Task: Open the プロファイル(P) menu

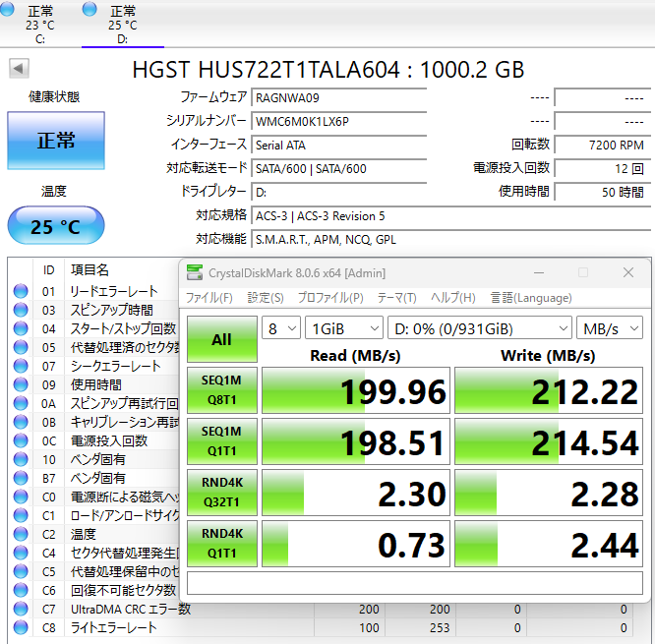Action: [330, 298]
